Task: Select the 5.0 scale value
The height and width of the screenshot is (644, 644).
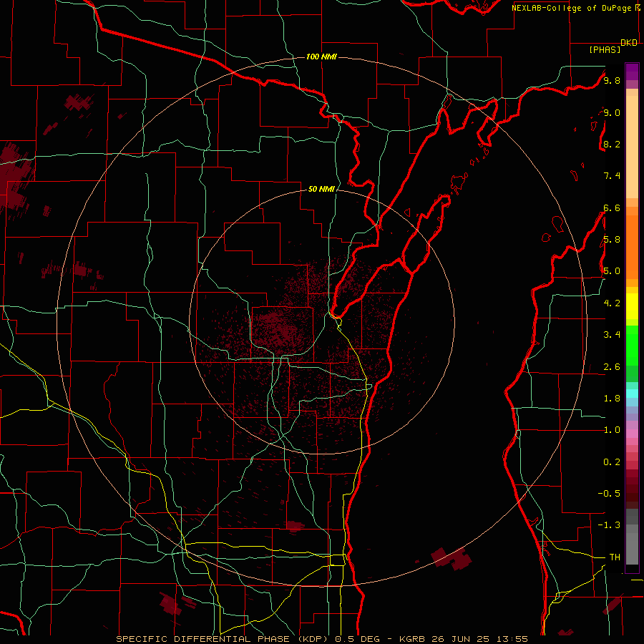Action: pos(612,271)
